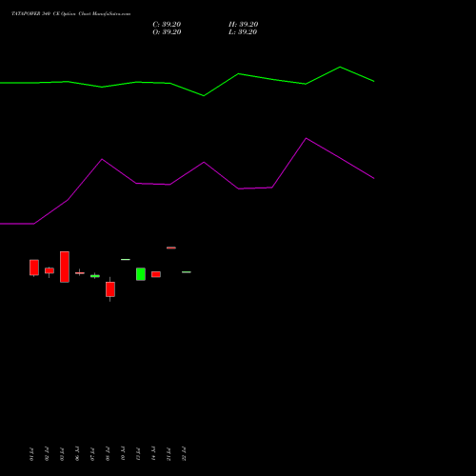Screen dimensions: 476x476
Task: Click the small red candle at 14 Jul
Action: pos(156,274)
